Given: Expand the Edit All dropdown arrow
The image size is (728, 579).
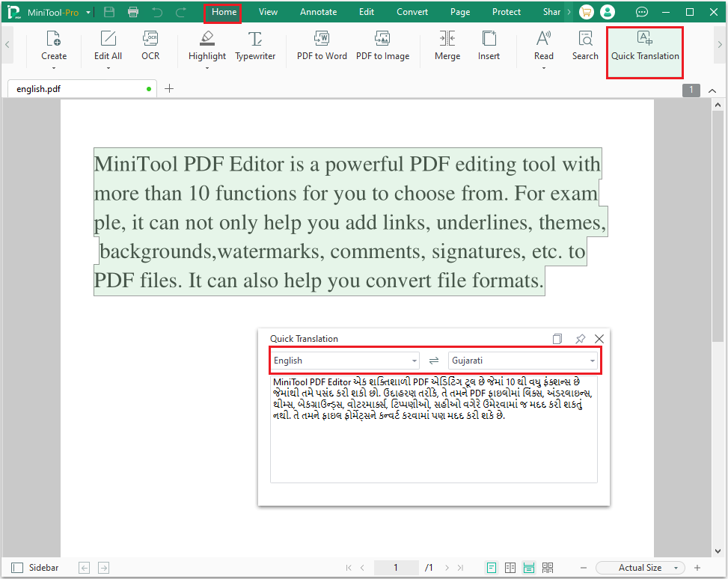Looking at the screenshot, I should click(x=108, y=68).
